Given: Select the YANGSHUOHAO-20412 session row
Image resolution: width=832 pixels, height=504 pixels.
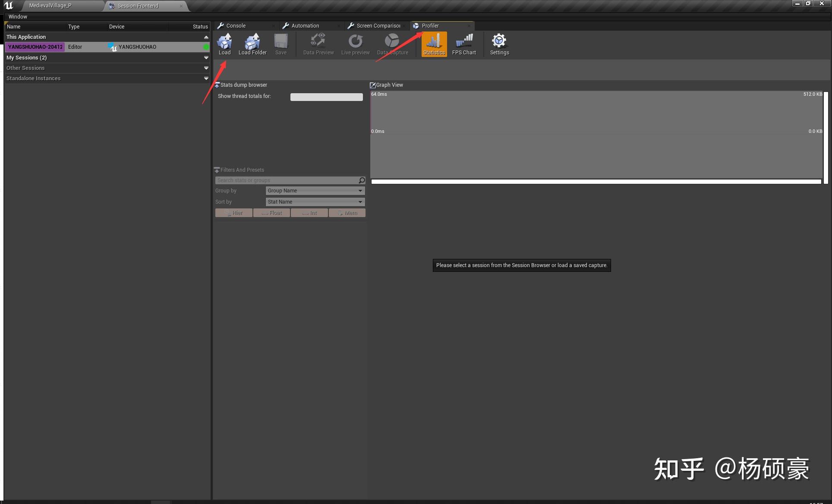Looking at the screenshot, I should pos(35,47).
